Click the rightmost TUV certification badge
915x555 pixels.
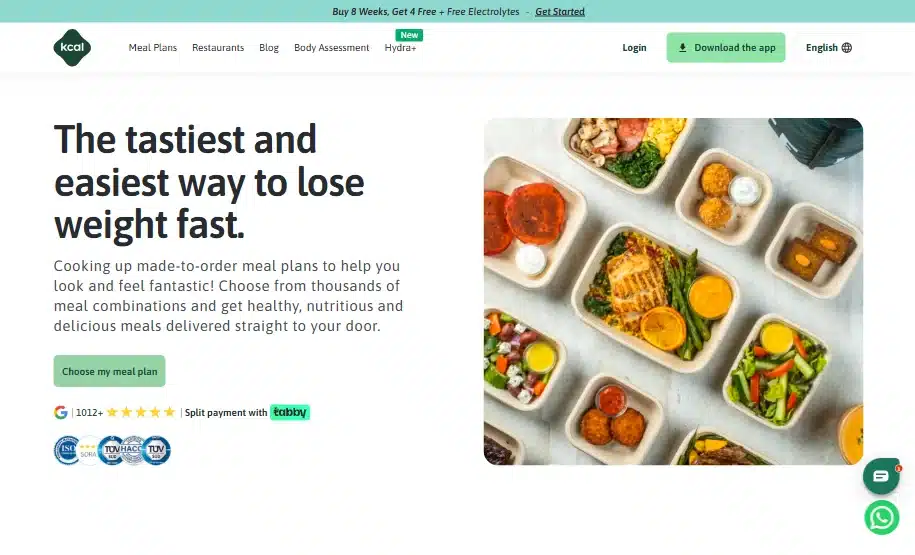click(x=156, y=450)
